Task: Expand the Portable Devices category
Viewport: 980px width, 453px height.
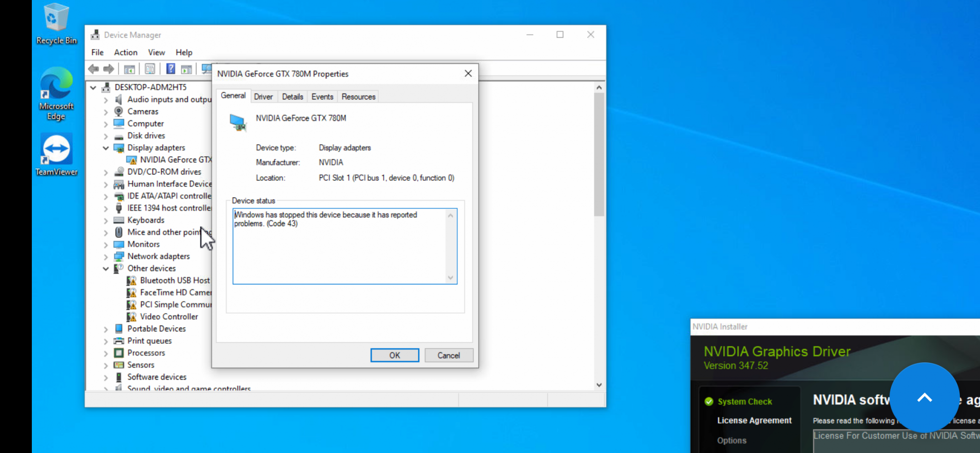Action: pyautogui.click(x=106, y=329)
